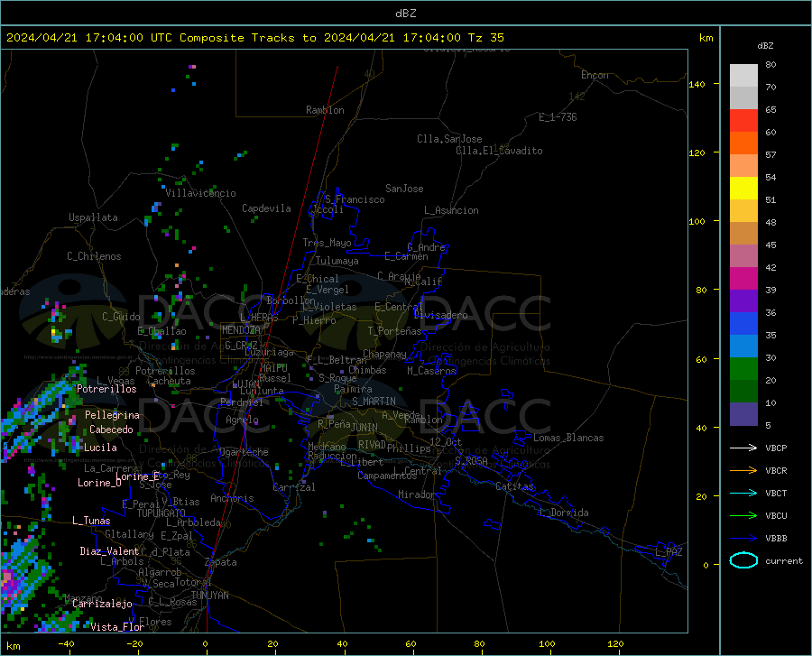812x656 pixels.
Task: Click the Ramblon label near the top
Action: click(325, 110)
